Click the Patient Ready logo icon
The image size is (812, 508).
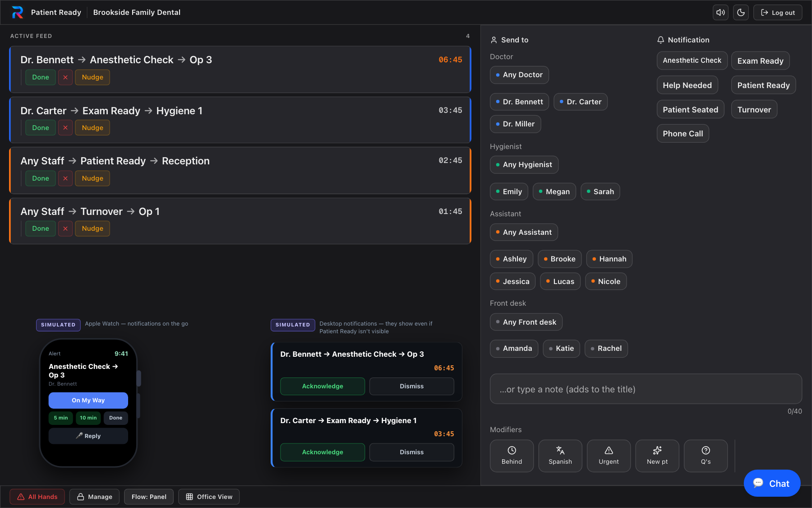18,13
